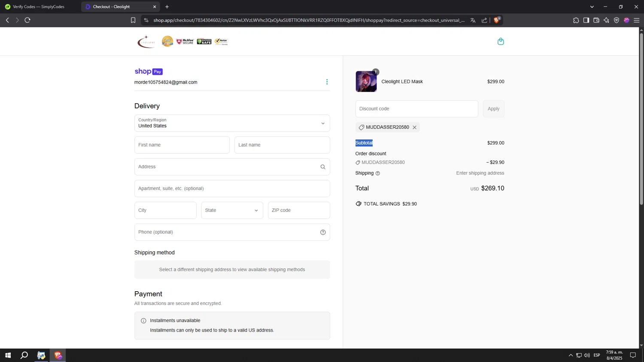Click the Norton security badge
This screenshot has height=362, width=644.
[x=221, y=41]
